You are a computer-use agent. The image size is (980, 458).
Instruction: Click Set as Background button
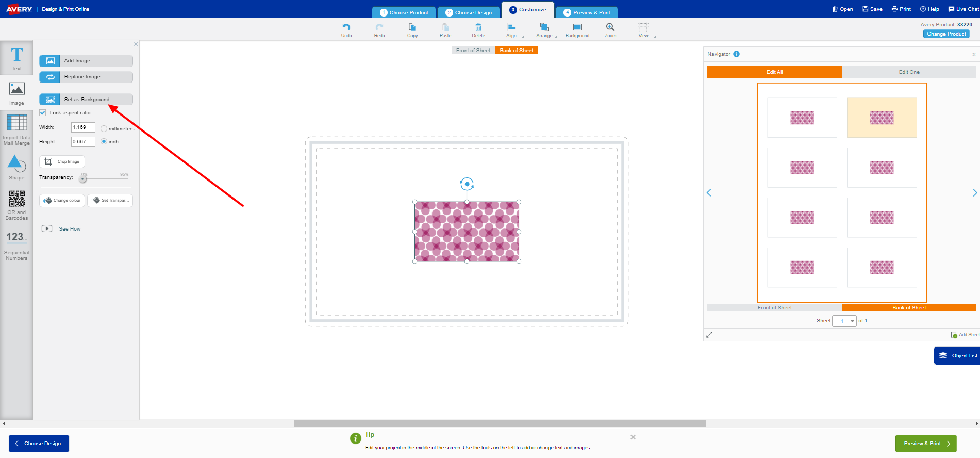click(86, 99)
